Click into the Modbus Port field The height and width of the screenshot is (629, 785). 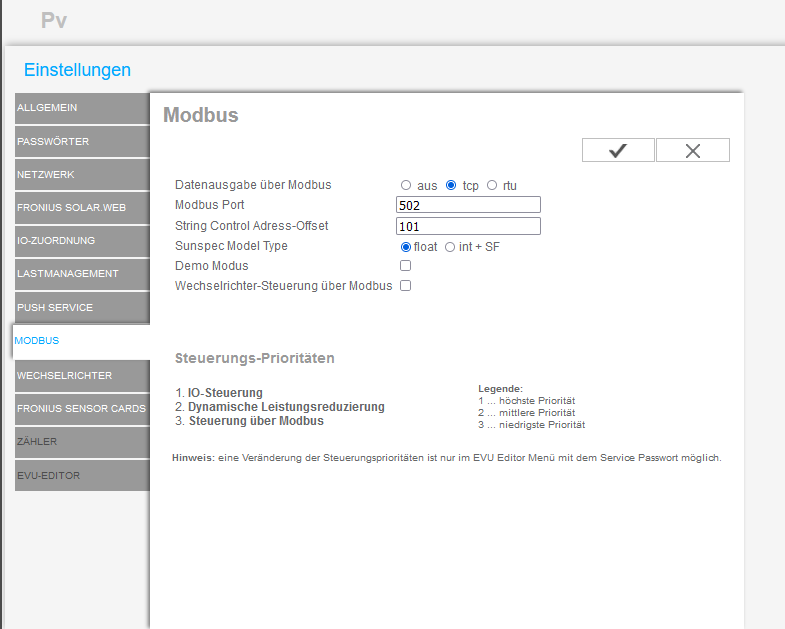[468, 205]
